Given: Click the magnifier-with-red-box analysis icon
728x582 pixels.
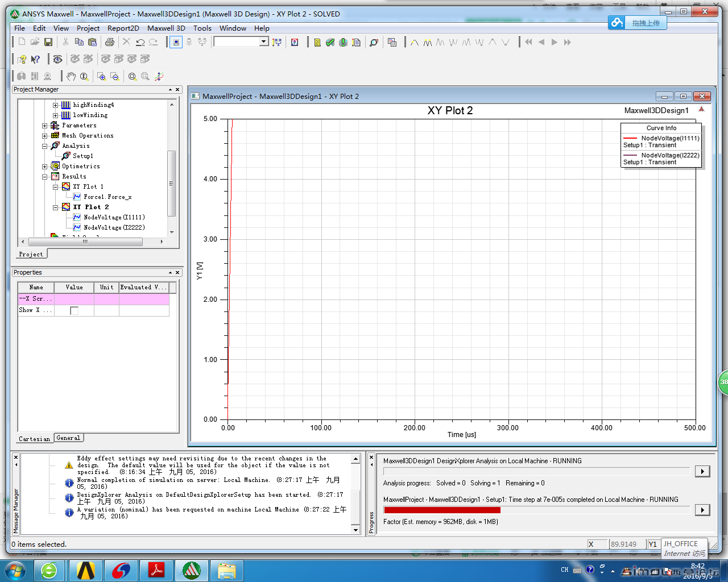Looking at the screenshot, I should click(374, 42).
